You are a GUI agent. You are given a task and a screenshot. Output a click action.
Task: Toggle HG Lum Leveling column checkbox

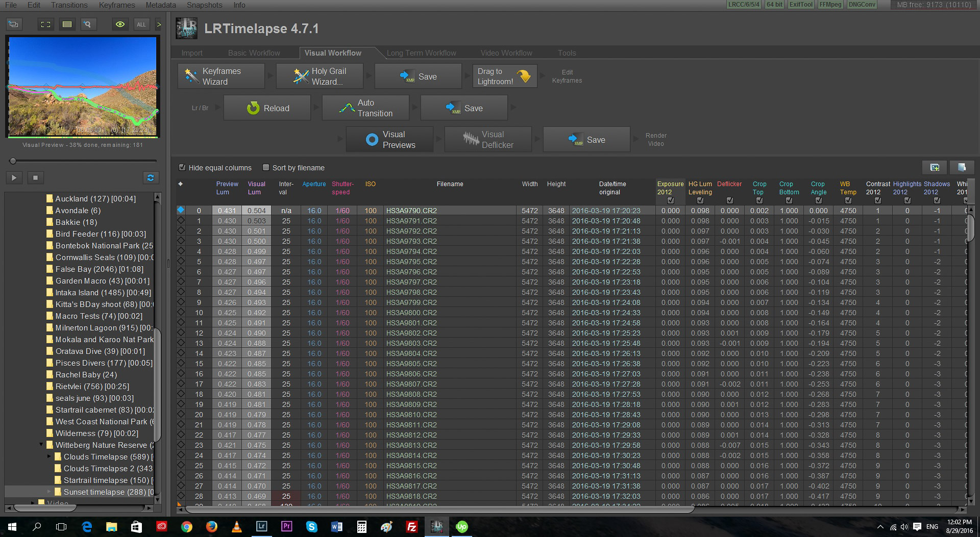[700, 200]
